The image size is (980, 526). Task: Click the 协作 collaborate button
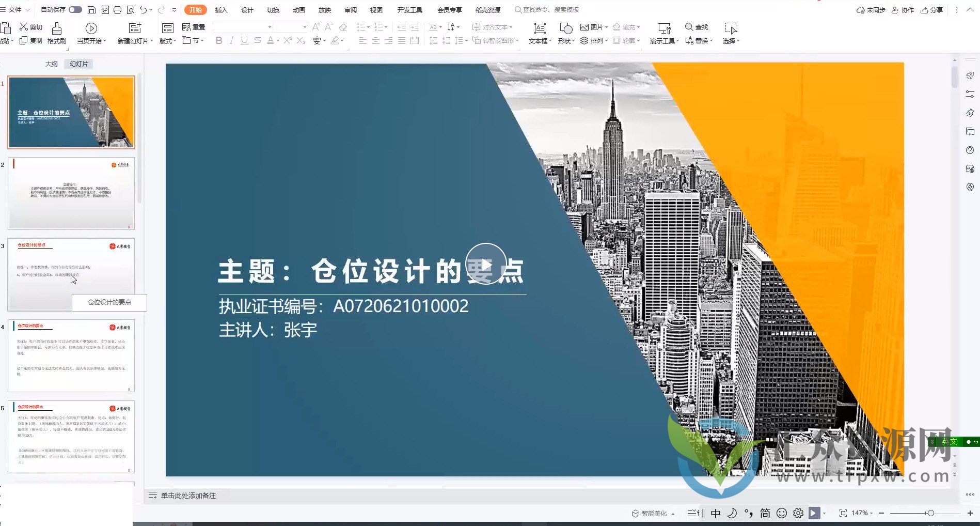tap(903, 10)
